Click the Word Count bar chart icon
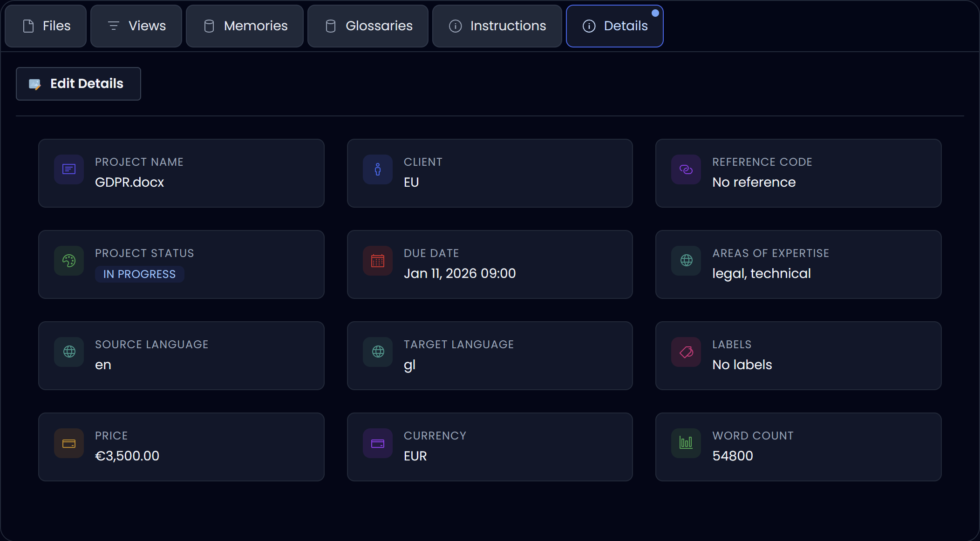Viewport: 980px width, 541px height. (x=686, y=443)
